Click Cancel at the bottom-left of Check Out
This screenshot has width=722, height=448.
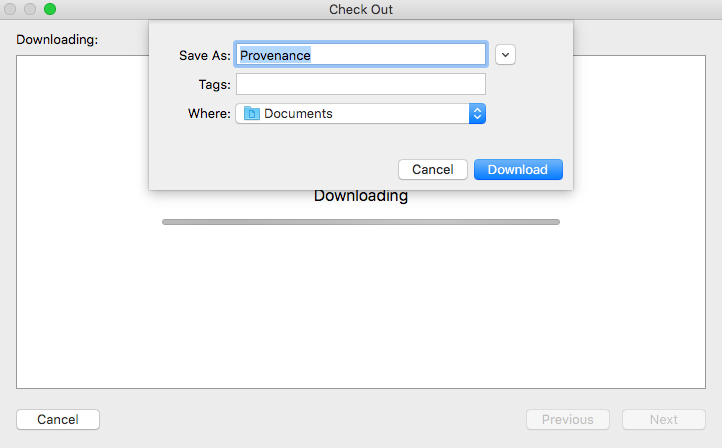[58, 420]
